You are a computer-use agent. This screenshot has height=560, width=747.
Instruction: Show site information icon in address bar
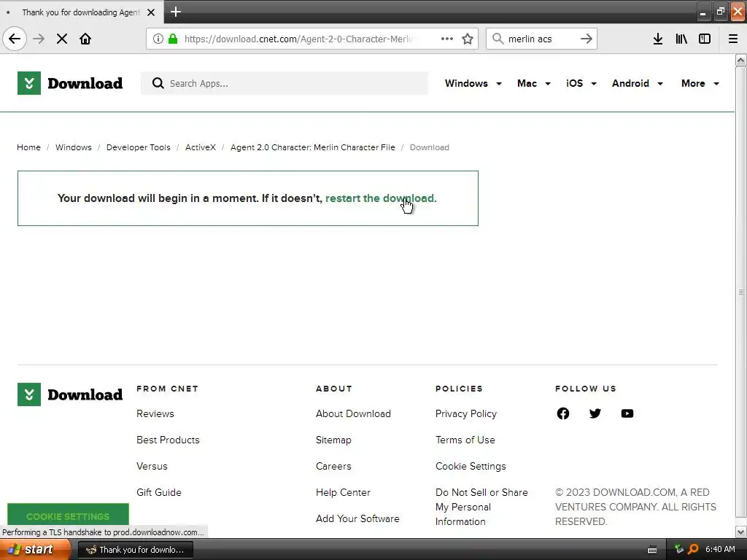tap(158, 39)
